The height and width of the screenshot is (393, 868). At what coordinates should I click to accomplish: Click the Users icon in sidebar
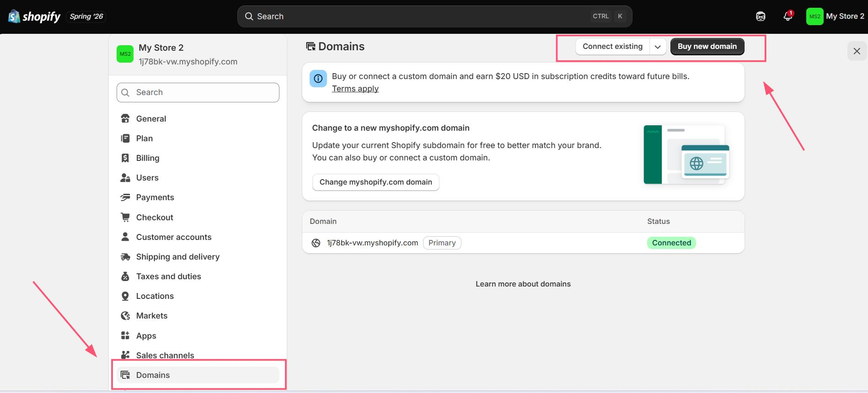[x=125, y=178]
